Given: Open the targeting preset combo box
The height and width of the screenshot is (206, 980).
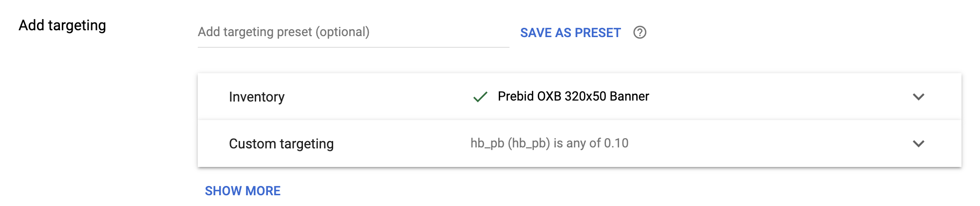Looking at the screenshot, I should tap(353, 32).
